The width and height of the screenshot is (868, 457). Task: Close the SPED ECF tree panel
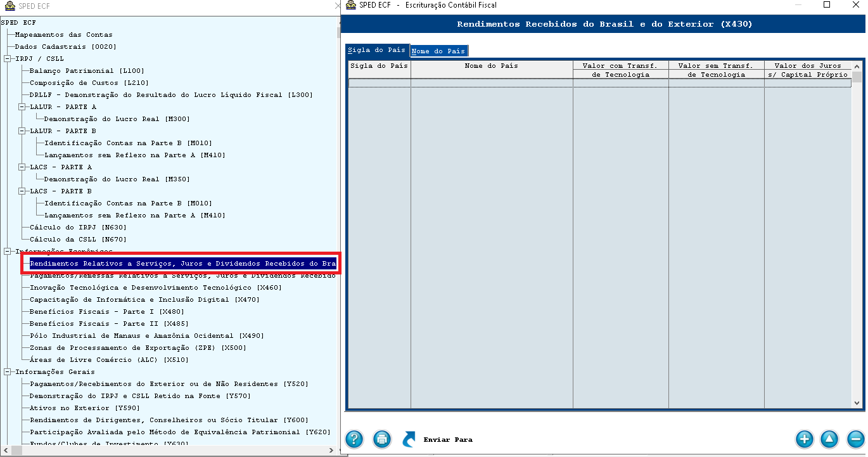tap(336, 6)
